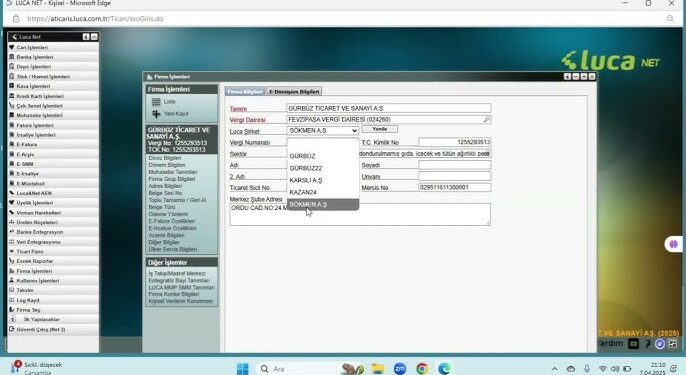This screenshot has width=686, height=375.
Task: Open E-Arşiv menu entry
Action: [53, 154]
